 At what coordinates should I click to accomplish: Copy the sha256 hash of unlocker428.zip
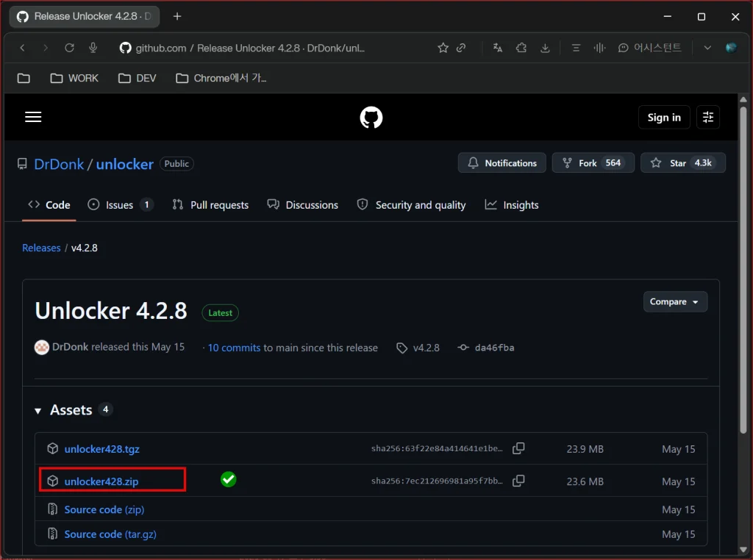tap(518, 481)
